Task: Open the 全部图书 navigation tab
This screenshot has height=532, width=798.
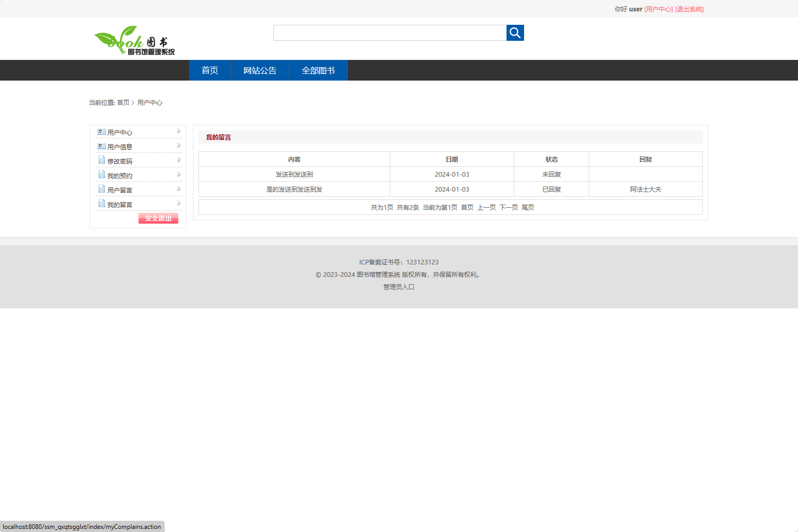Action: pyautogui.click(x=318, y=70)
